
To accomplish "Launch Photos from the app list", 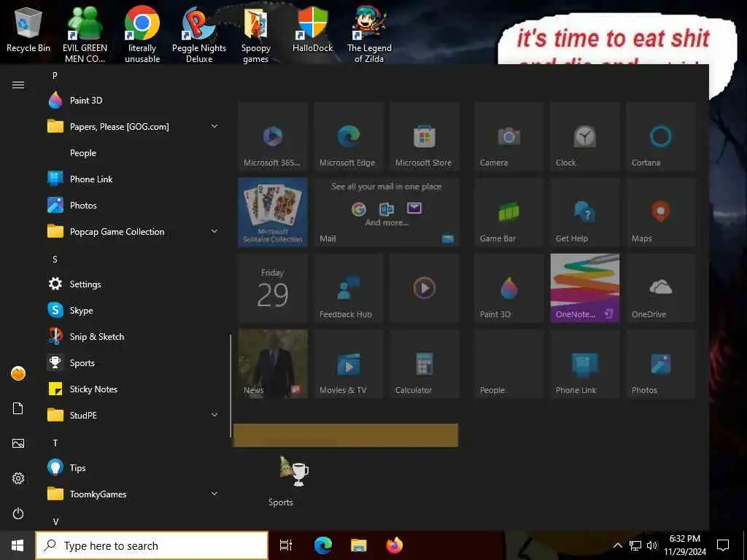I will point(133,205).
